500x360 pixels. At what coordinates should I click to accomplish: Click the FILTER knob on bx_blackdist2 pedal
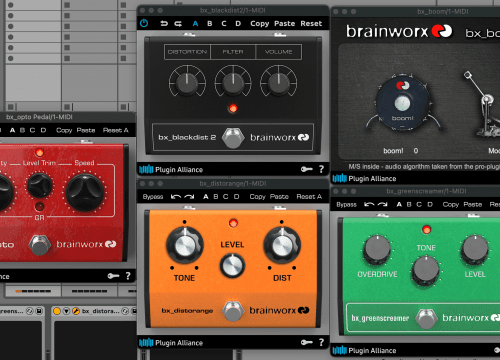[233, 83]
